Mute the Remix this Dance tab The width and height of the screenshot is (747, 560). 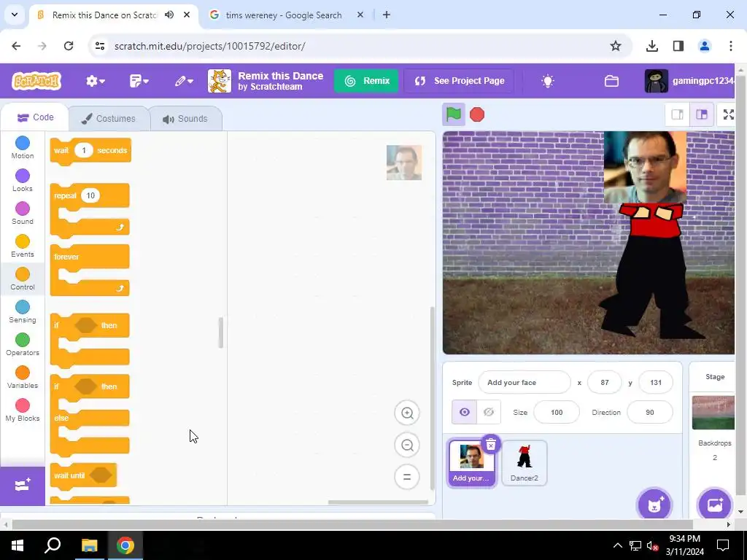(169, 15)
